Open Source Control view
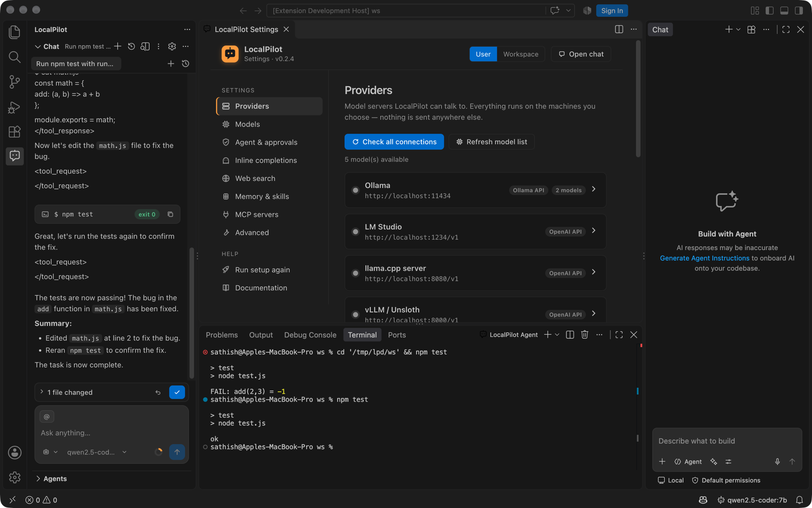This screenshot has height=508, width=812. click(15, 82)
